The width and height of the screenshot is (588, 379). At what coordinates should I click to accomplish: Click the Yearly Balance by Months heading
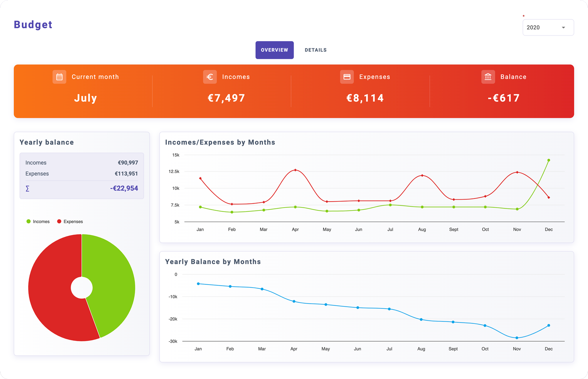click(x=213, y=262)
